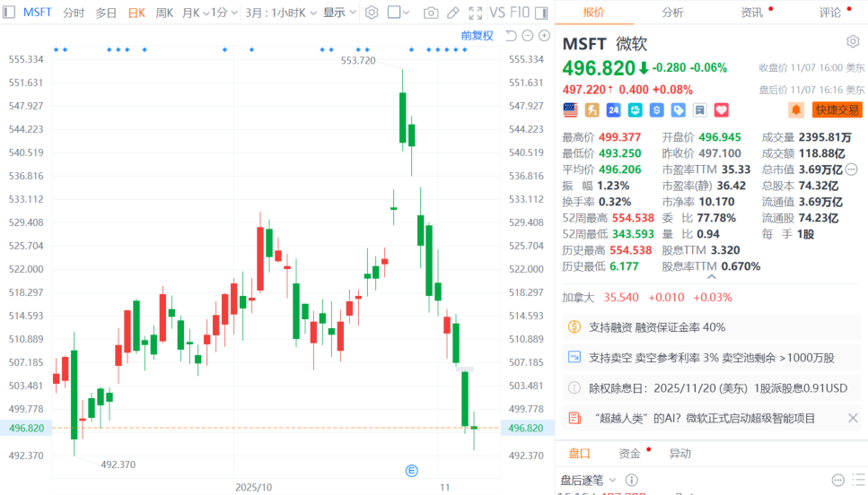Image resolution: width=868 pixels, height=495 pixels.
Task: Switch to the 分析 analysis tab
Action: tap(672, 13)
